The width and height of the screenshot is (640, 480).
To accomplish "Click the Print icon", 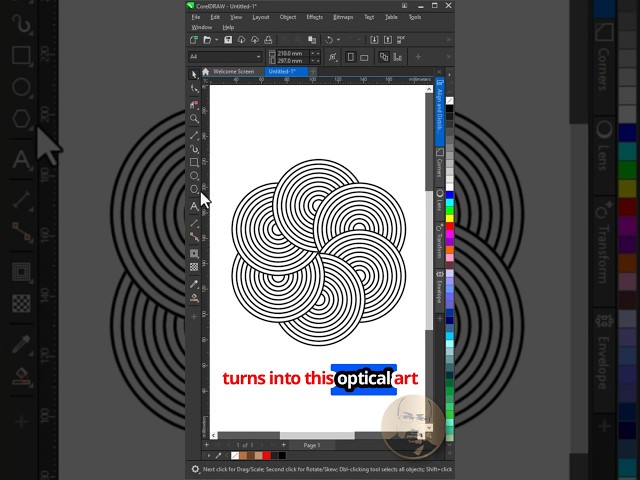I will (x=268, y=40).
